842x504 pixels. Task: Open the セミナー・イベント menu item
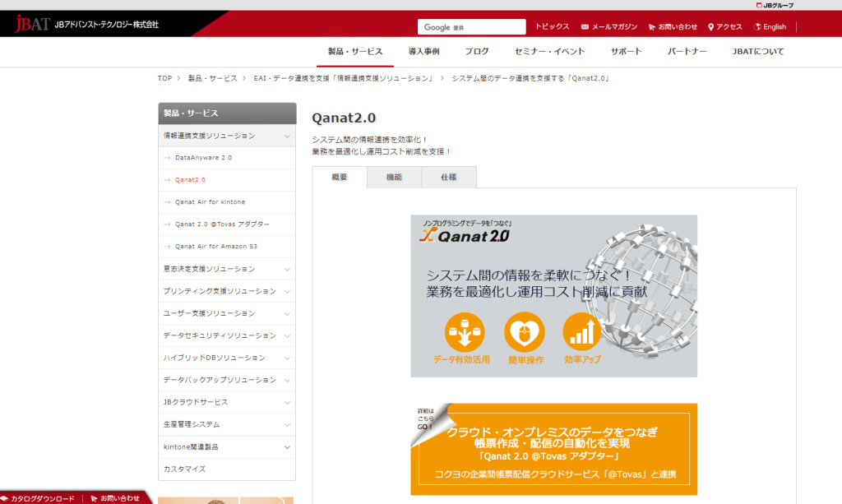[x=549, y=52]
